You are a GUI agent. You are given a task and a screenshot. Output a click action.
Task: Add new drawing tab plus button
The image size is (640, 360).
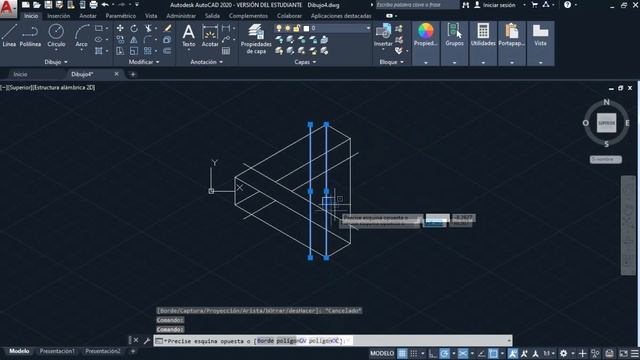click(x=133, y=74)
